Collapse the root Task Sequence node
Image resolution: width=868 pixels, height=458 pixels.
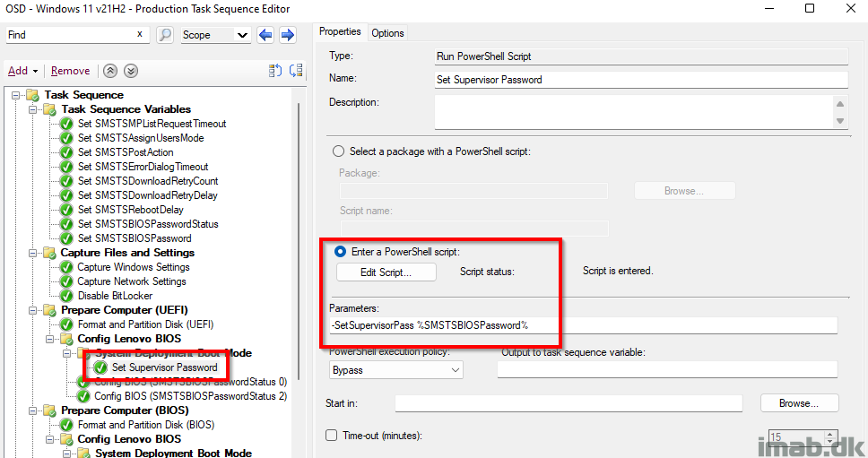point(16,95)
